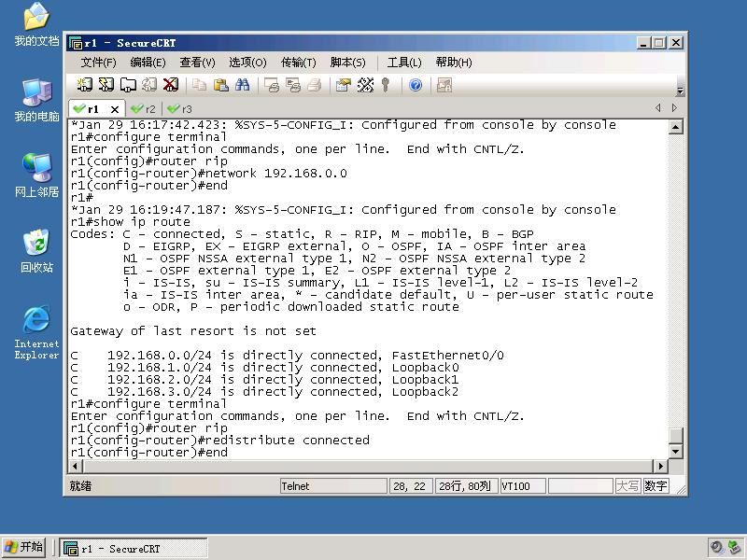
Task: Select the 我的文档 desktop icon
Action: (x=36, y=25)
